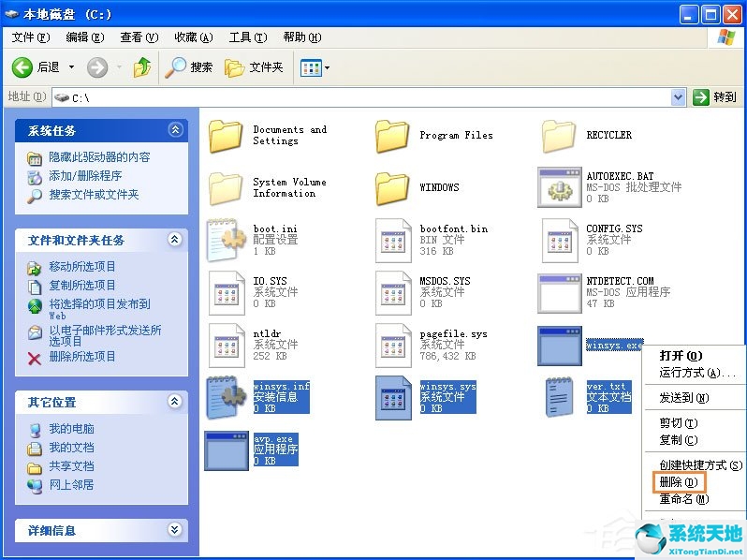Open the 工具(T) menu
747x560 pixels.
coord(248,37)
